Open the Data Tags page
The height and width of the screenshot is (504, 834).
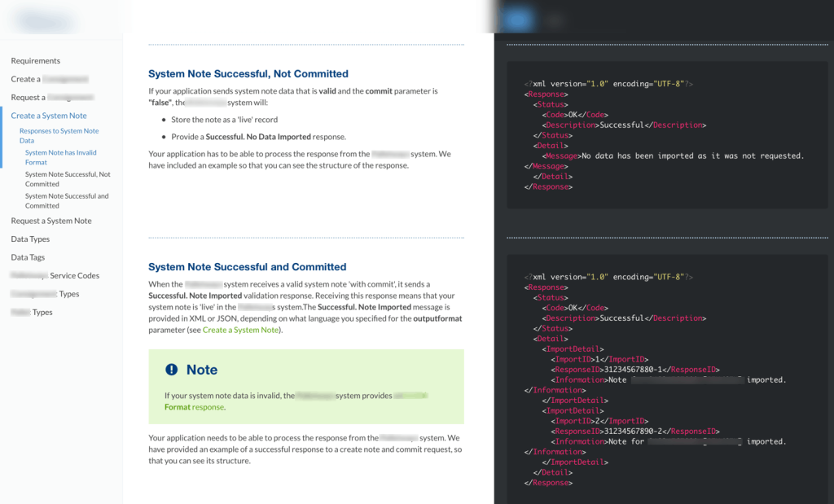pos(28,257)
